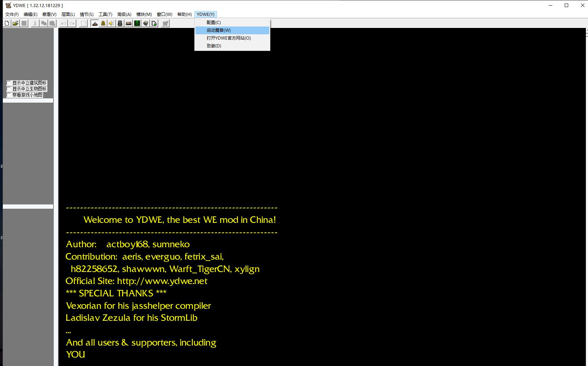Viewport: 588px width, 366px height.
Task: Click the Copy toolbar icon
Action: 44,23
